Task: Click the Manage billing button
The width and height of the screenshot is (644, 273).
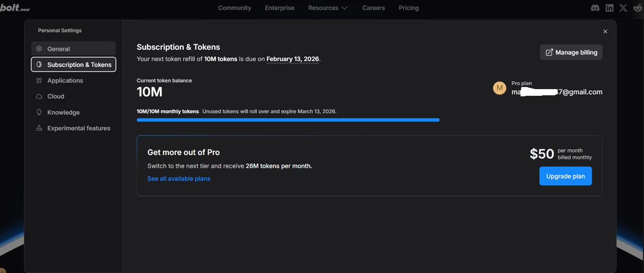Action: [x=571, y=52]
